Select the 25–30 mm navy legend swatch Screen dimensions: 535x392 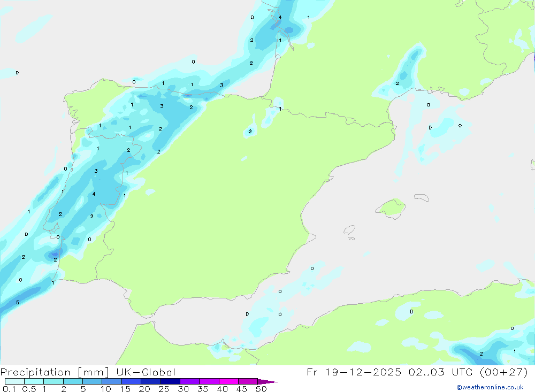170,381
